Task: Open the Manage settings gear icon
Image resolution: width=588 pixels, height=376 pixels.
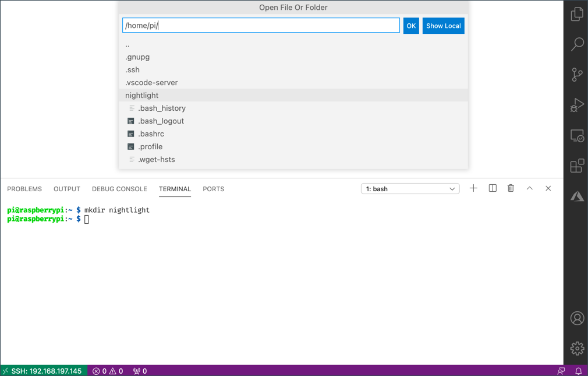Action: (x=576, y=348)
